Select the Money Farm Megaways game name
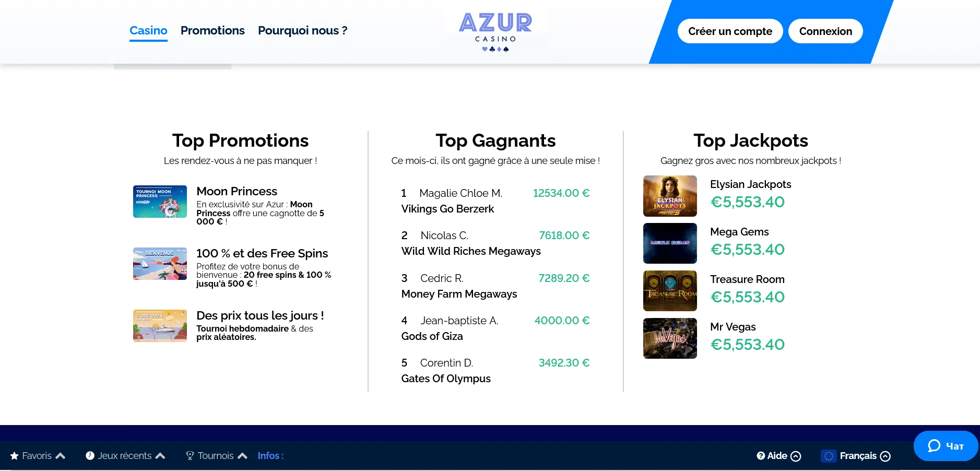Screen dimensions: 980x471 point(459,294)
